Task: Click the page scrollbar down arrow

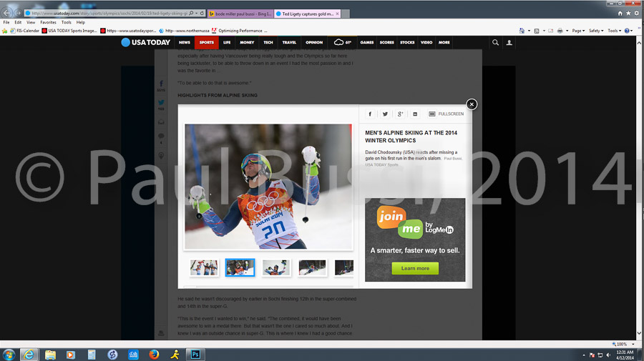Action: point(639,333)
